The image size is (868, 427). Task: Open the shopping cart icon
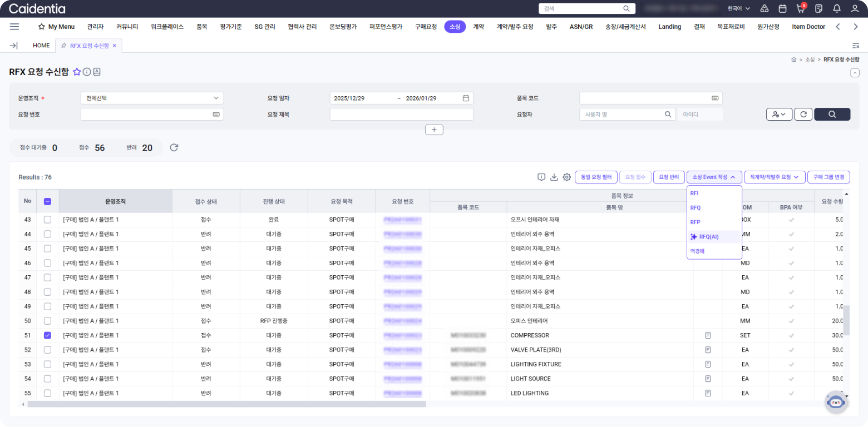pyautogui.click(x=800, y=8)
